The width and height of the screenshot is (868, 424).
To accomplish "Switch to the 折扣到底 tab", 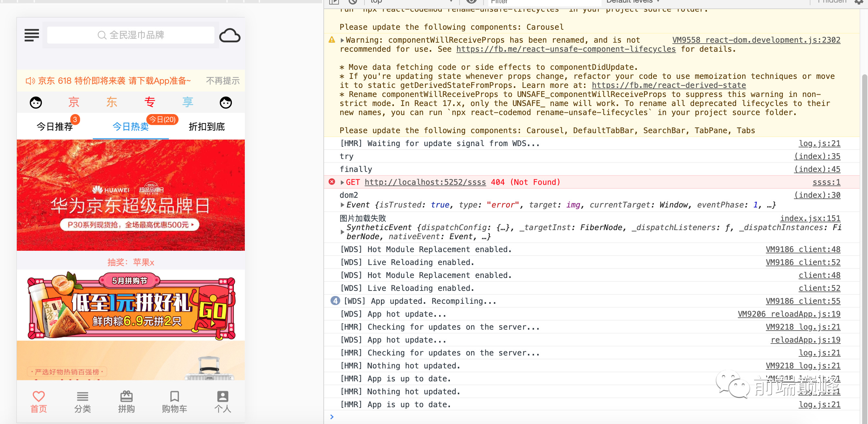I will pyautogui.click(x=207, y=127).
